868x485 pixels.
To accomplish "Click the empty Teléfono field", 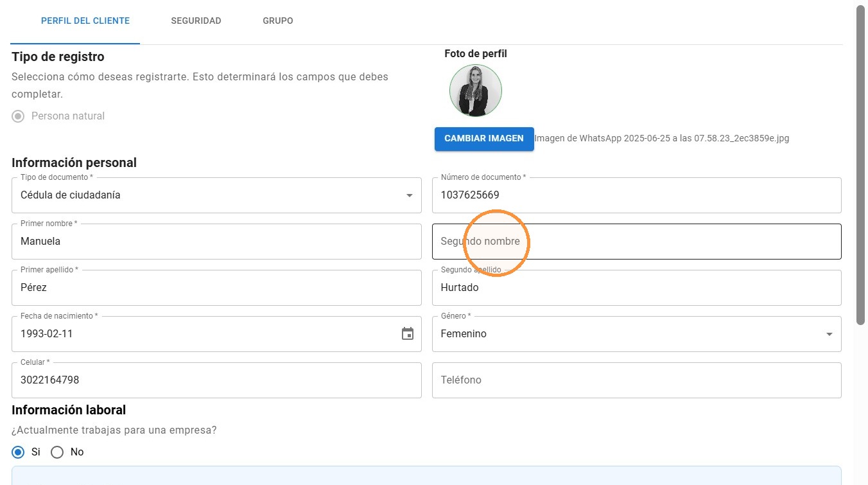I will pos(637,380).
